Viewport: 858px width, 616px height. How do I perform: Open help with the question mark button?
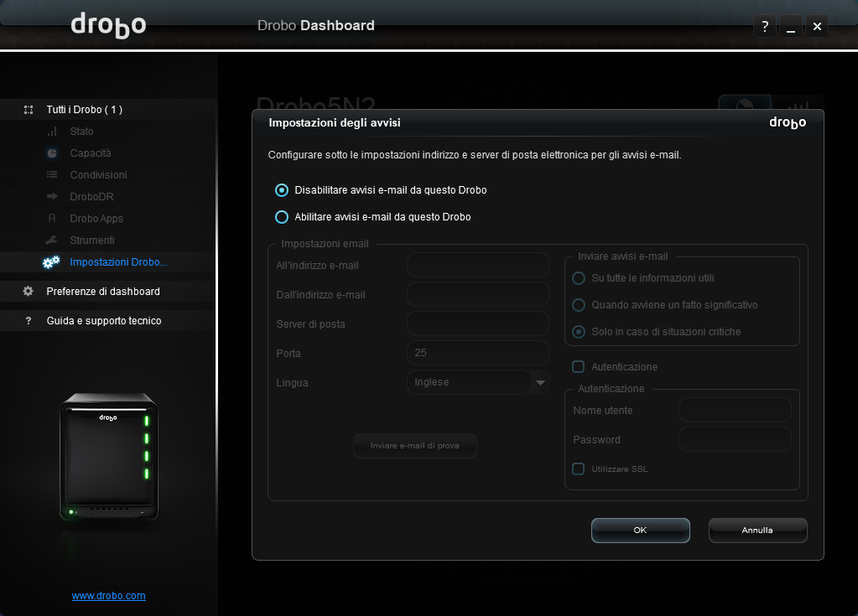coord(764,27)
